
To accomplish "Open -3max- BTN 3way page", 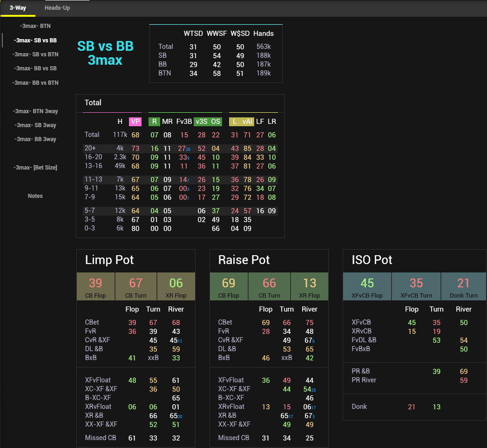I will point(35,111).
